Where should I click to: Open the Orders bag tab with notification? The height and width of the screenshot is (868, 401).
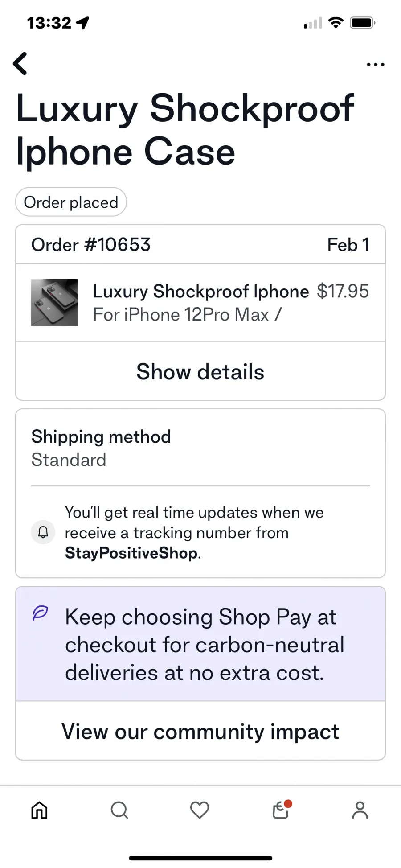tap(281, 810)
